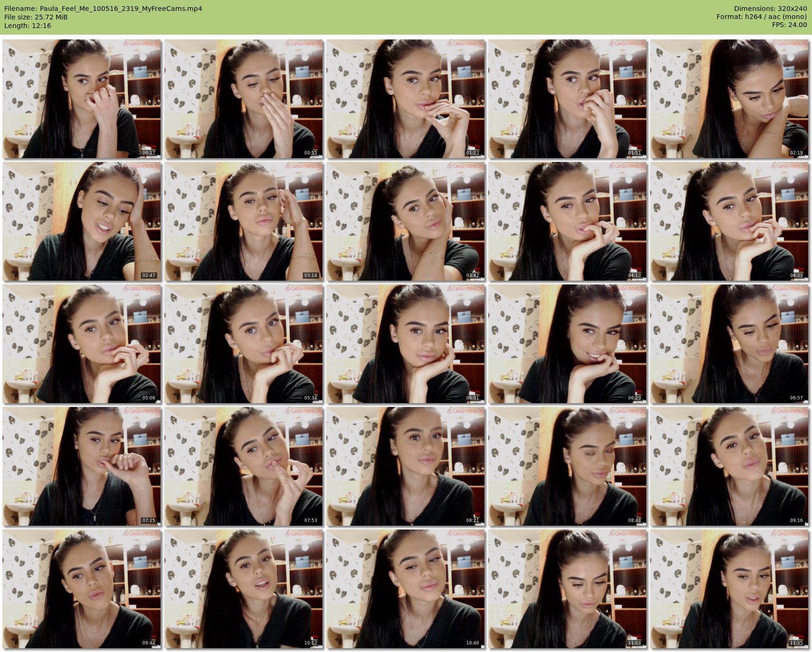Click the "Format: h264 / aac (mono)" text
Image resolution: width=812 pixels, height=652 pixels.
pos(762,17)
